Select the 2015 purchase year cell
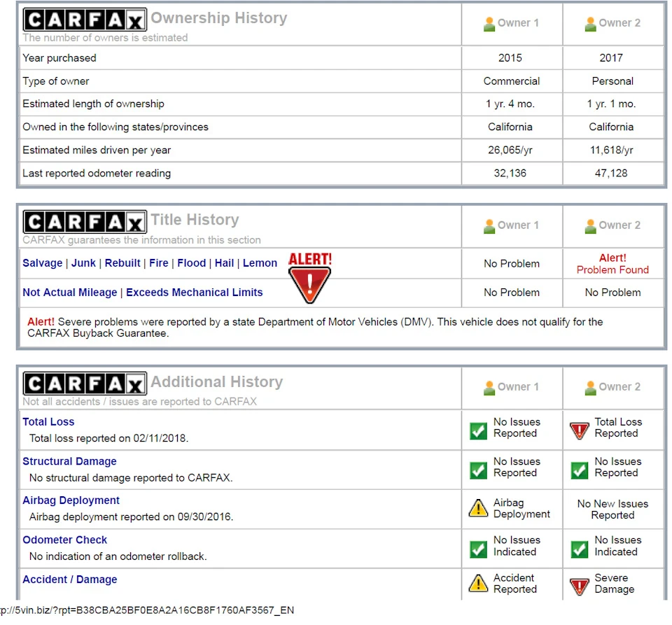Image resolution: width=672 pixels, height=625 pixels. 510,58
